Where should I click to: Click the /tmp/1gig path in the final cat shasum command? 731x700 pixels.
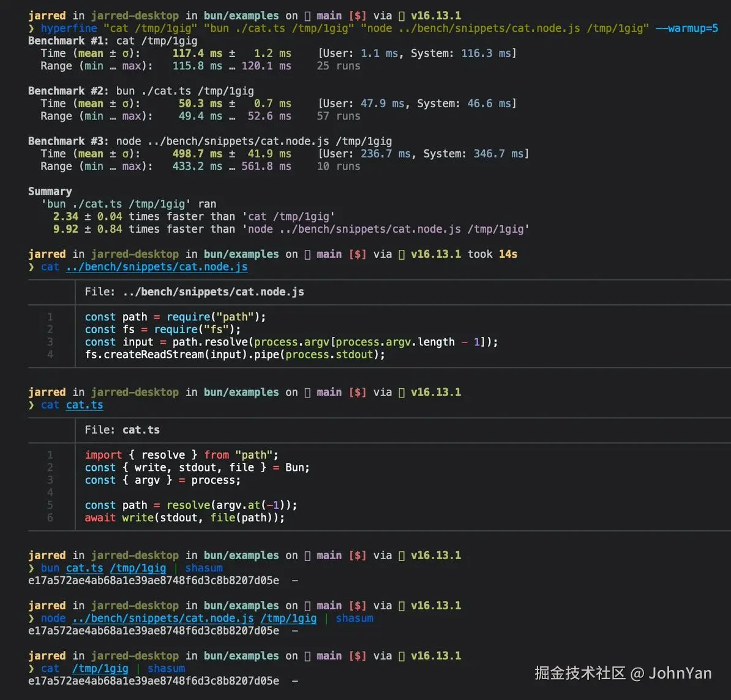(100, 669)
